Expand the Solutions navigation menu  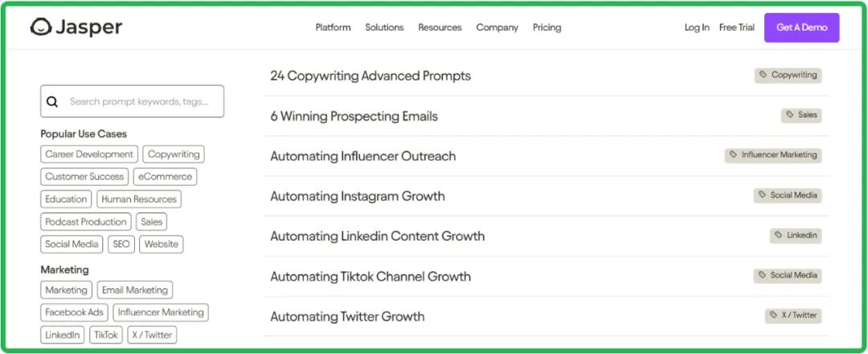(384, 27)
